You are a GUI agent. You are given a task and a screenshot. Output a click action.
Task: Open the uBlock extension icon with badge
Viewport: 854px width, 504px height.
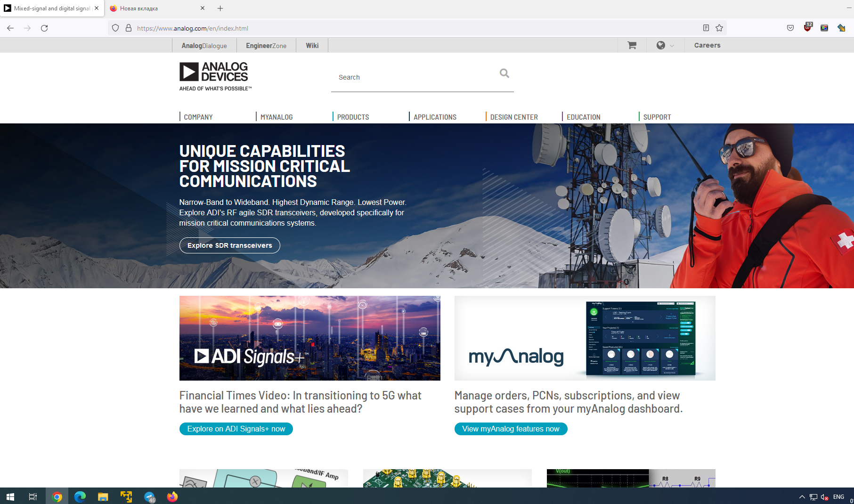pos(808,27)
